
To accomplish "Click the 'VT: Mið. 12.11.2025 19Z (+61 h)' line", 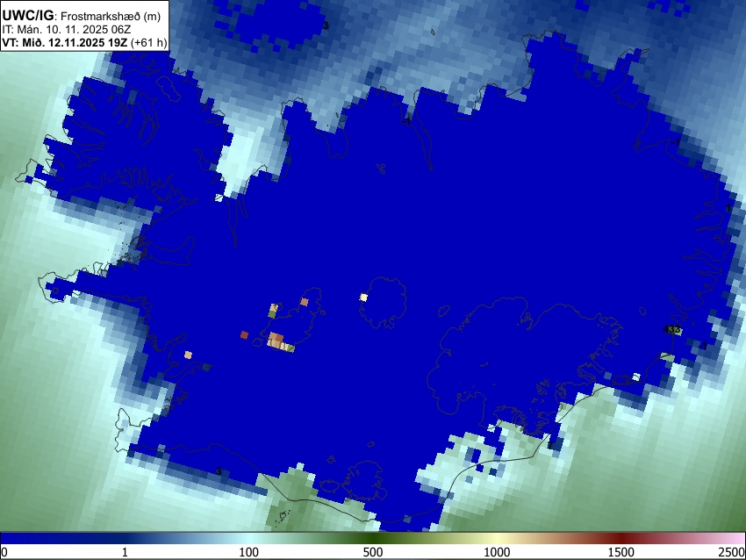I will click(x=84, y=42).
